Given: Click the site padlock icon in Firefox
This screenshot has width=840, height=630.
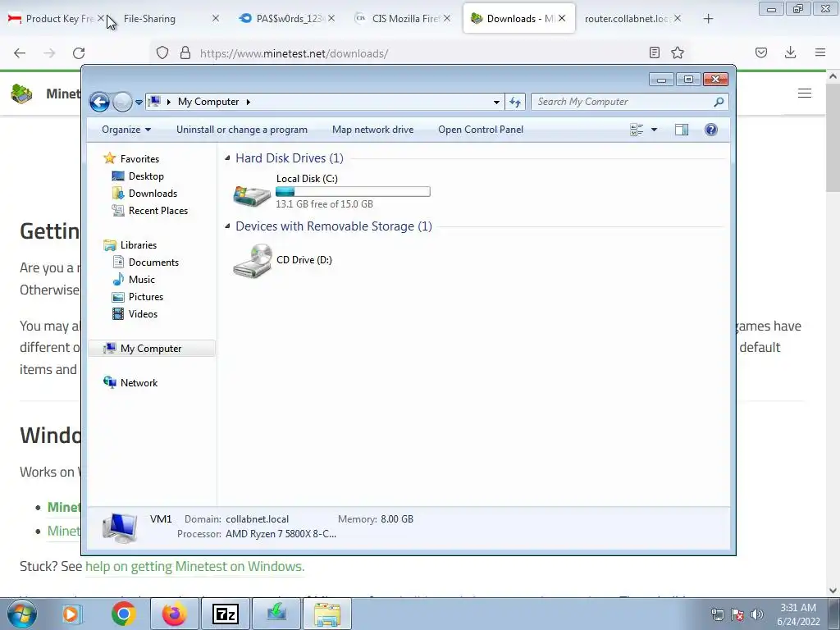Looking at the screenshot, I should 185,52.
